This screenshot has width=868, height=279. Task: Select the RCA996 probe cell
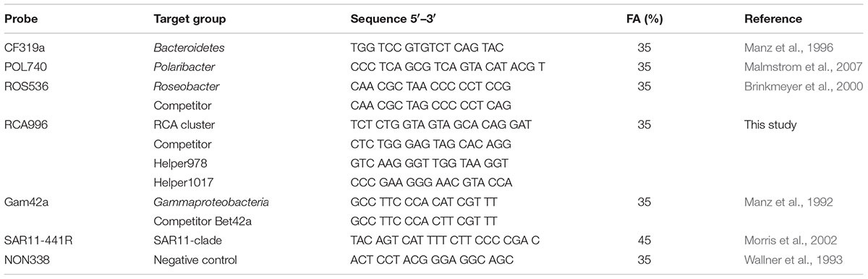pyautogui.click(x=25, y=126)
